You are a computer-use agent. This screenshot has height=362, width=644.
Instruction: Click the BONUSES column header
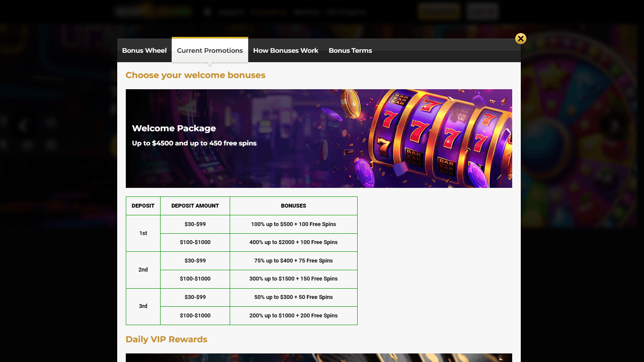point(294,206)
